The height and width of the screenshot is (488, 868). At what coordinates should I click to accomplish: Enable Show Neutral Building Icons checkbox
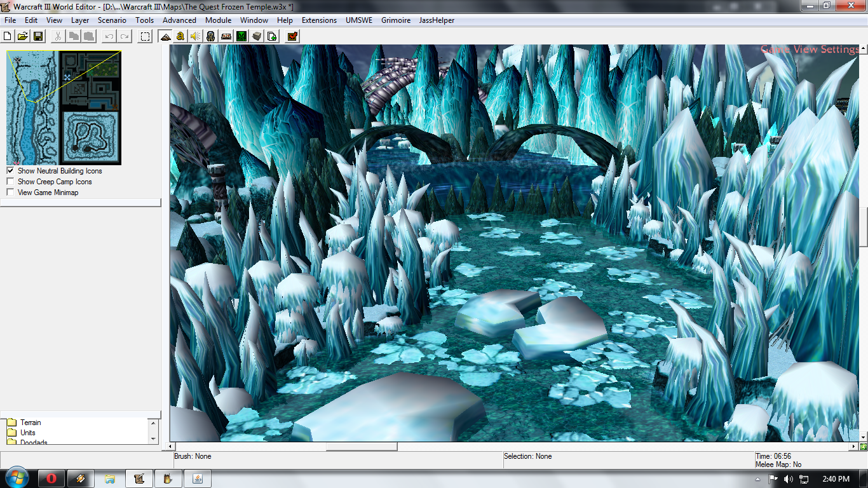coord(10,171)
